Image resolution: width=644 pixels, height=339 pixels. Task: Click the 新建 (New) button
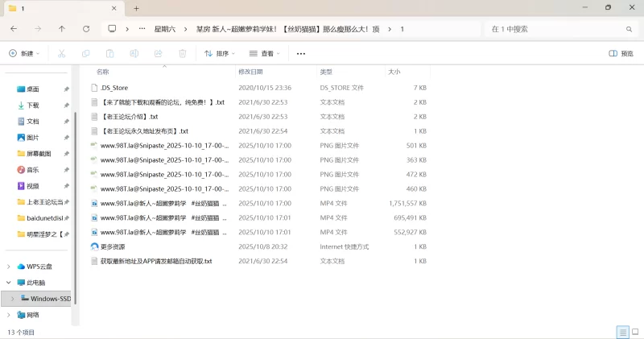[24, 53]
